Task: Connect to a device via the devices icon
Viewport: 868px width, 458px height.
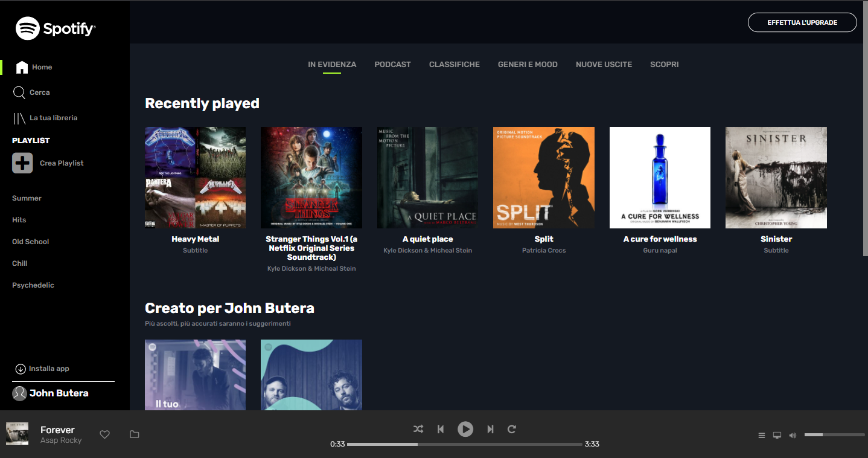Action: pyautogui.click(x=777, y=434)
